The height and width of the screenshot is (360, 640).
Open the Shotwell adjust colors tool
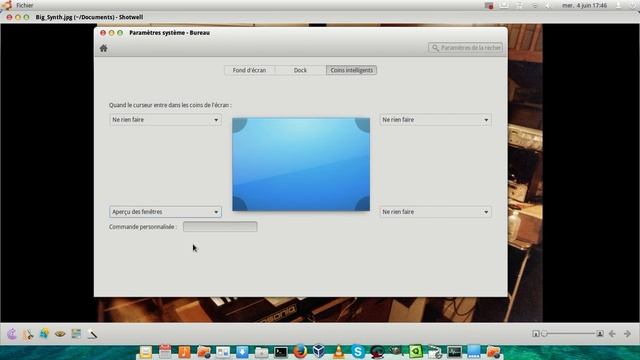click(76, 334)
